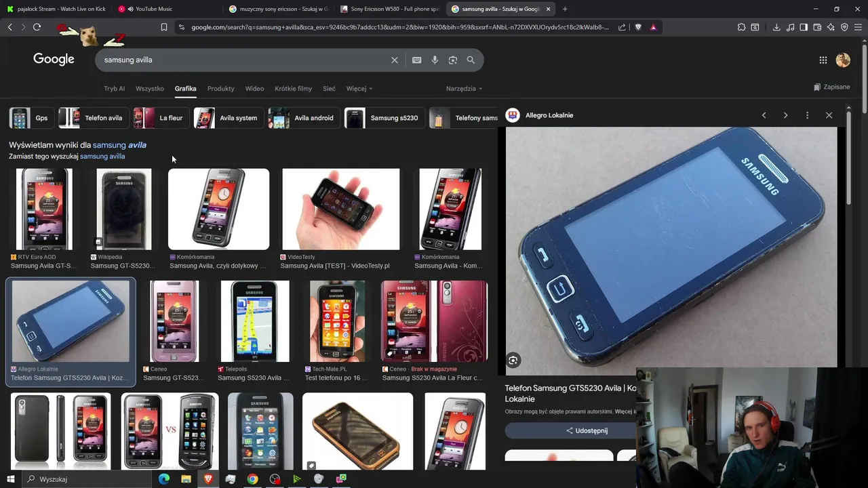
Task: Open File Explorer from taskbar
Action: [x=186, y=479]
